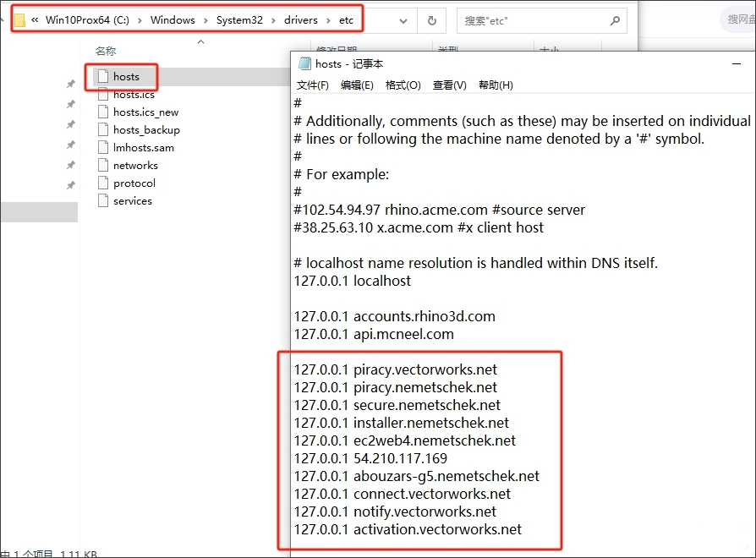Select the hosts file in Explorer

pos(126,77)
